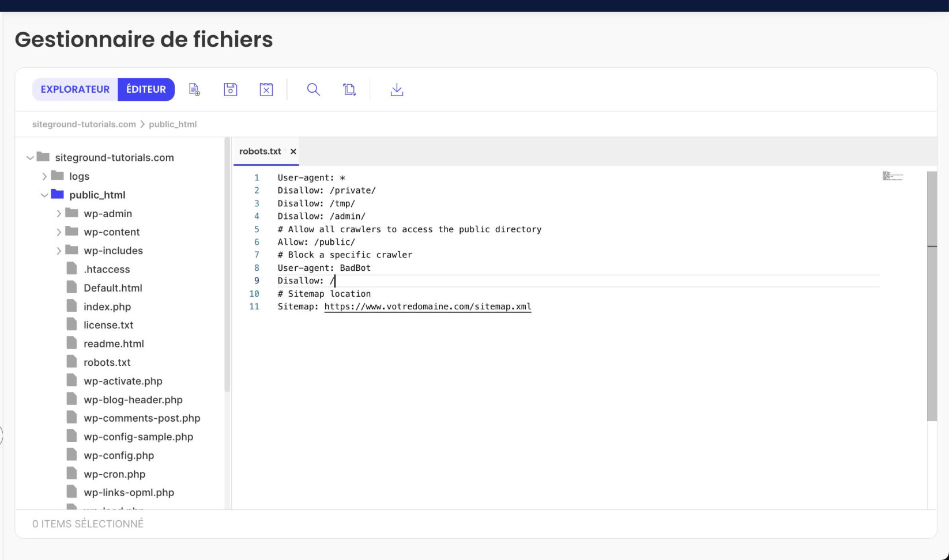This screenshot has height=560, width=949.
Task: Close the robots.txt editor tab
Action: click(293, 152)
